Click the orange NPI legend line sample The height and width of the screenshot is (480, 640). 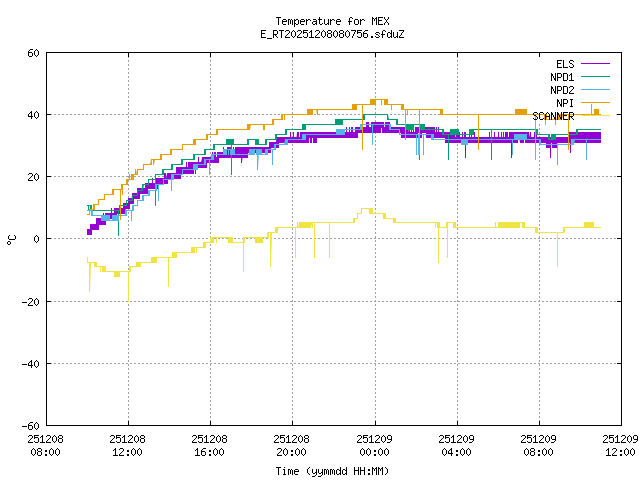[x=594, y=103]
